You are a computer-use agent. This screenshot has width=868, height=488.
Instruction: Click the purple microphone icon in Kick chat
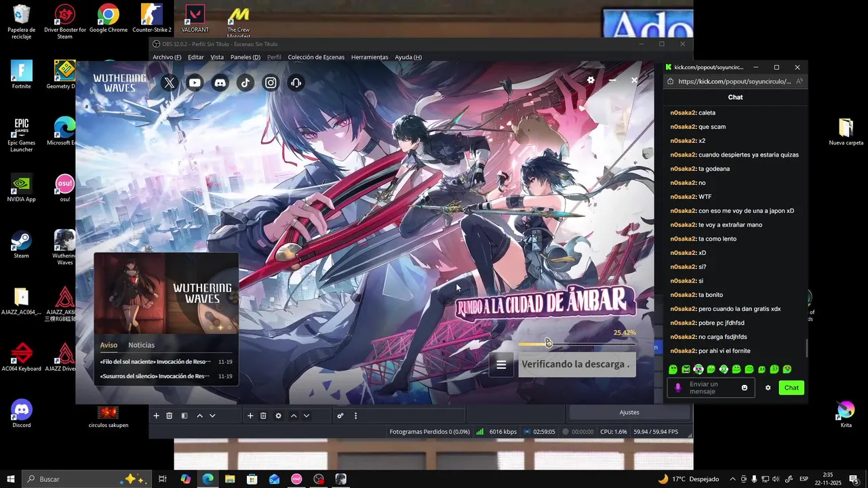(x=677, y=388)
